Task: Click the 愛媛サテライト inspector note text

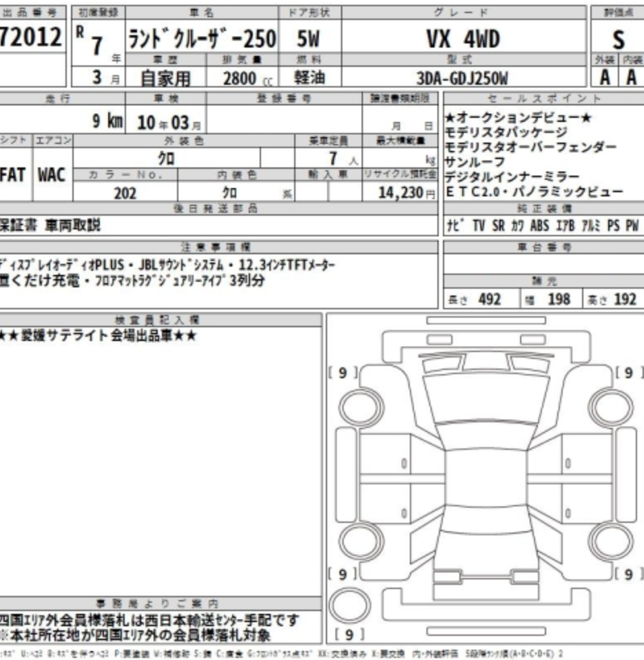Action: click(98, 336)
